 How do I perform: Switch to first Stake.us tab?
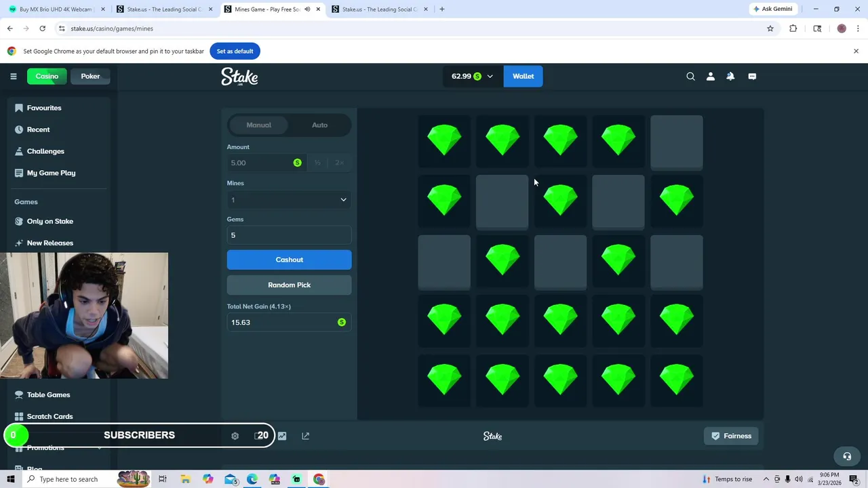165,9
